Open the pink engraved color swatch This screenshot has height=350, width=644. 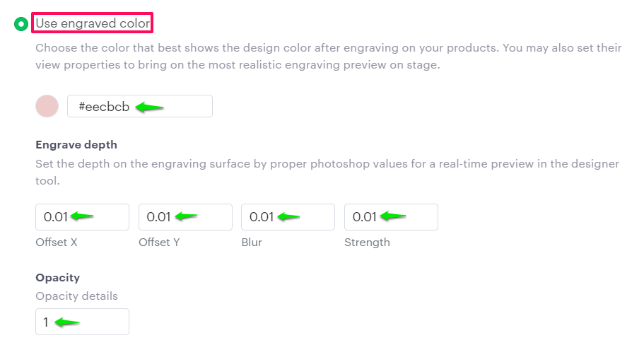pyautogui.click(x=47, y=106)
